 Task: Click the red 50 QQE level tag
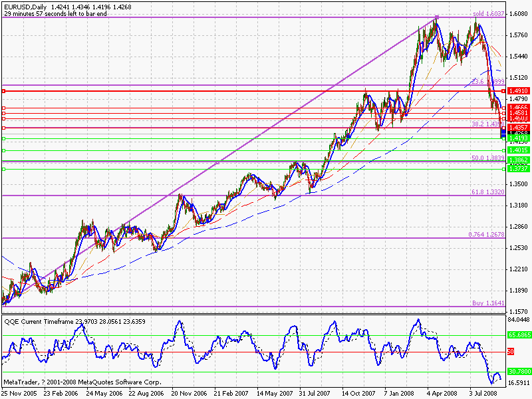click(511, 352)
